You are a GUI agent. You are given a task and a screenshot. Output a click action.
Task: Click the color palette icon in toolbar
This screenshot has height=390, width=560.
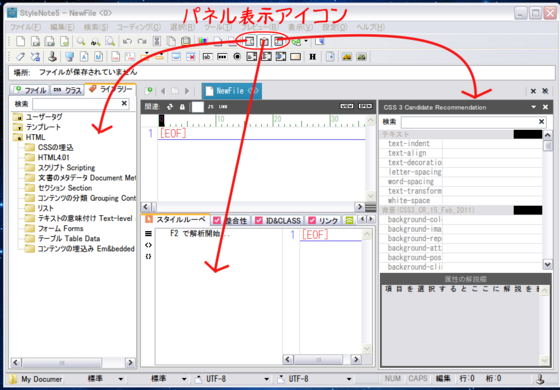[x=202, y=41]
